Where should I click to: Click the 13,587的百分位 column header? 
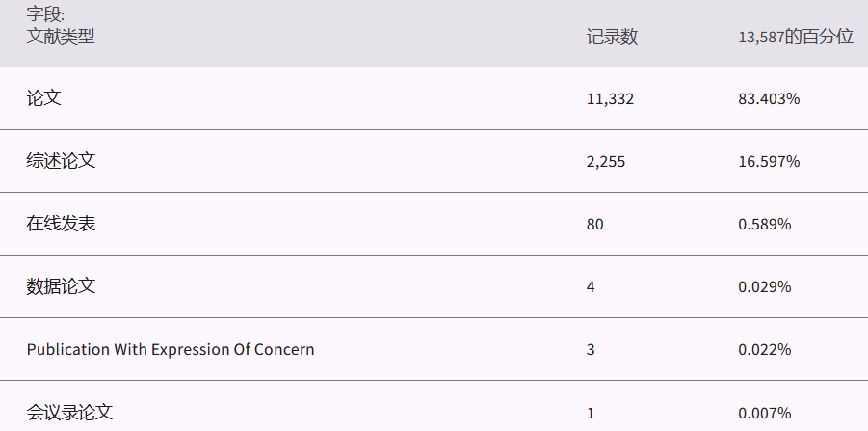pyautogui.click(x=796, y=38)
